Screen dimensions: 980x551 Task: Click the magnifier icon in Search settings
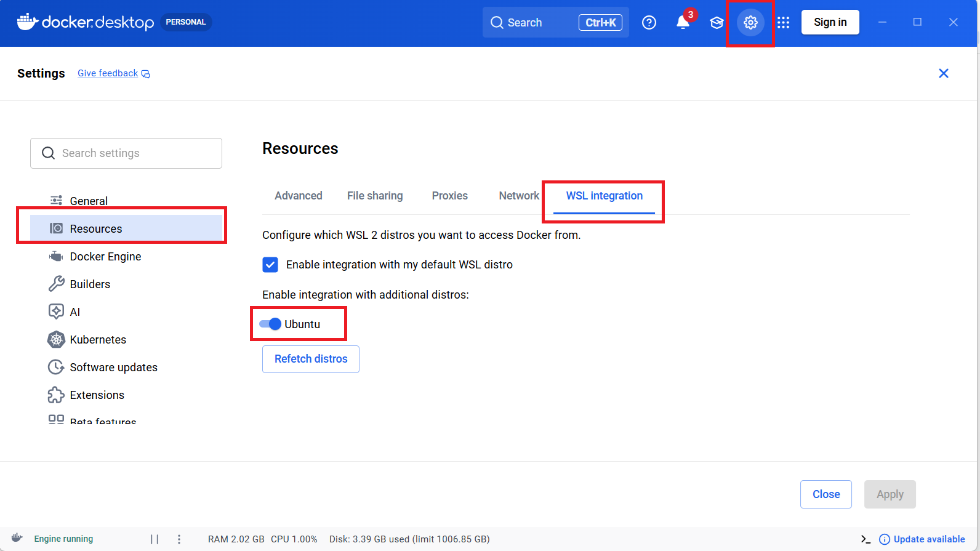pos(48,153)
